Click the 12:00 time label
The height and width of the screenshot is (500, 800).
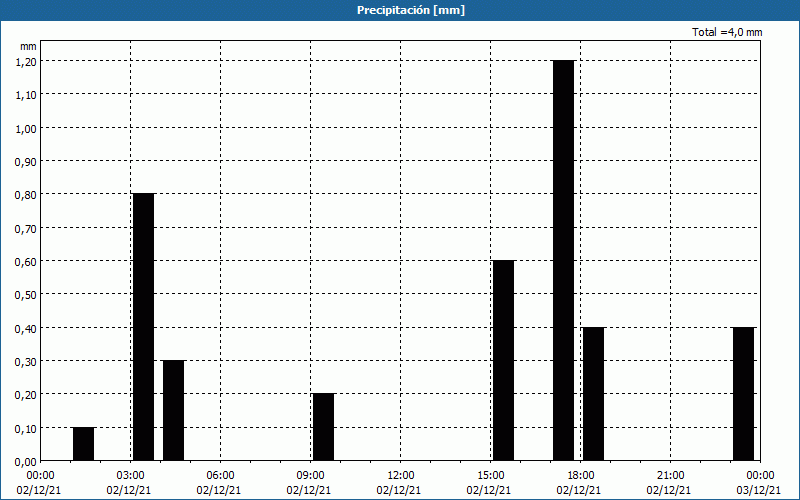401,476
